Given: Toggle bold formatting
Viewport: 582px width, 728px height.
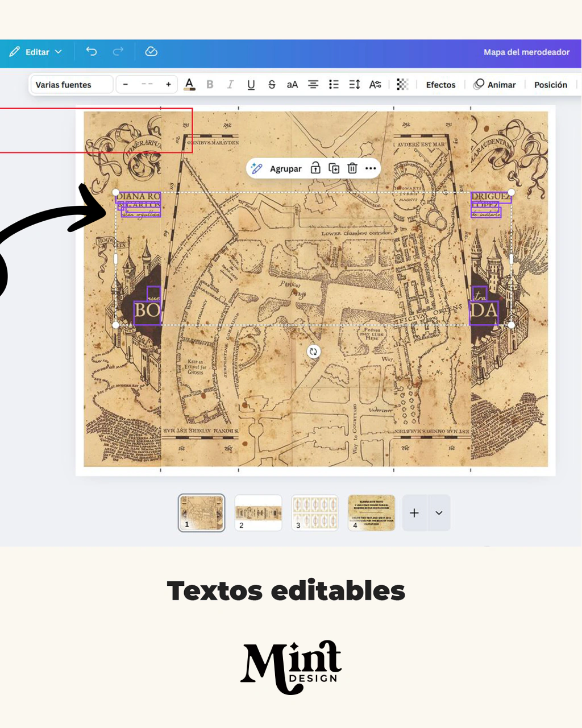Looking at the screenshot, I should [210, 85].
